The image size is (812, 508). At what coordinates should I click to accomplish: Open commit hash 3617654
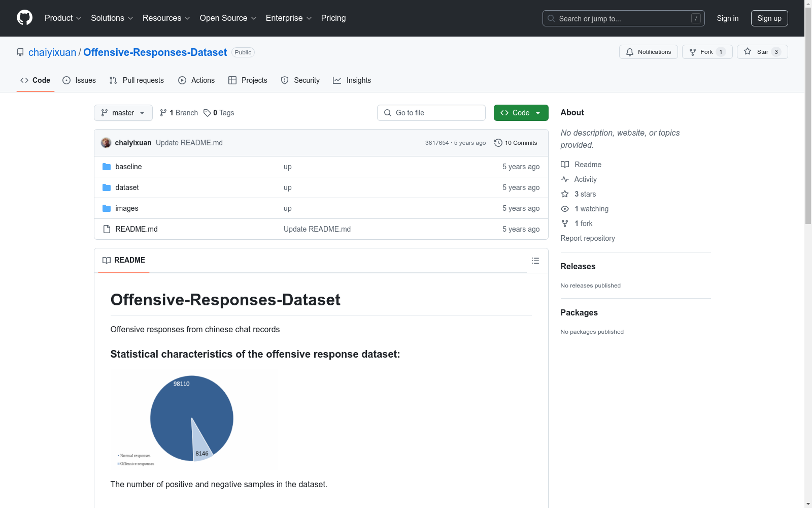coord(437,143)
